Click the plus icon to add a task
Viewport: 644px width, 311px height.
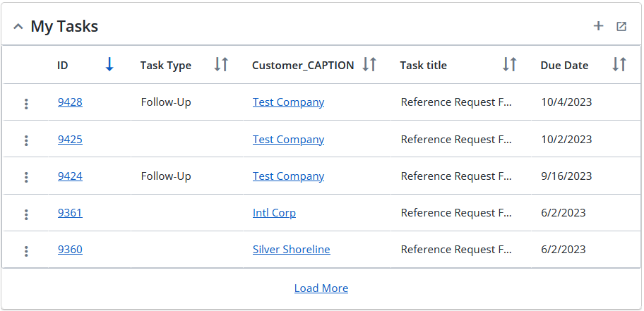click(x=598, y=26)
